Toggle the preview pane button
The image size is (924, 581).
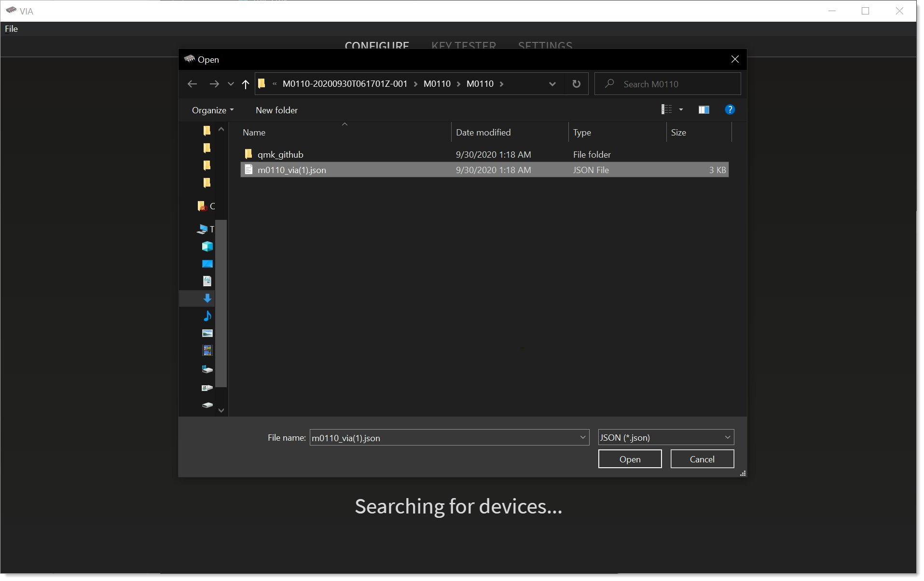tap(703, 110)
